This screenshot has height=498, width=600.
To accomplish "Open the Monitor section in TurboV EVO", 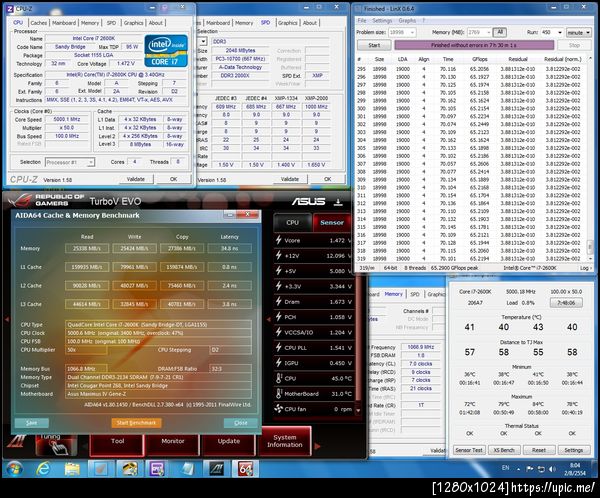I will tap(173, 441).
